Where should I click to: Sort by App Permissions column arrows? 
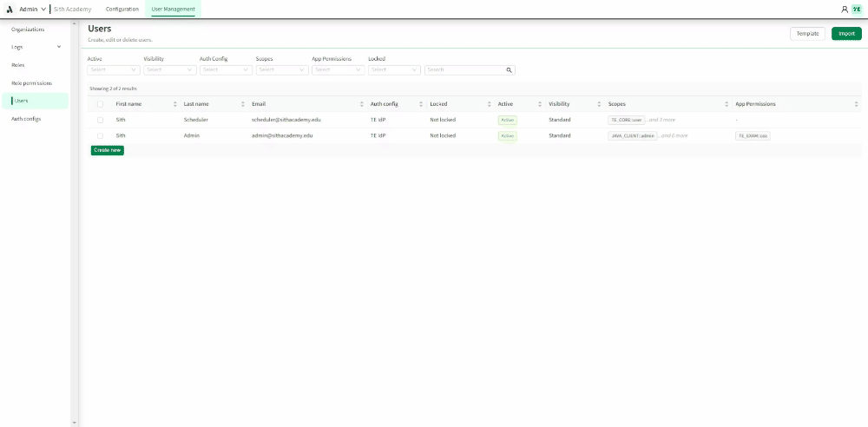pyautogui.click(x=856, y=104)
